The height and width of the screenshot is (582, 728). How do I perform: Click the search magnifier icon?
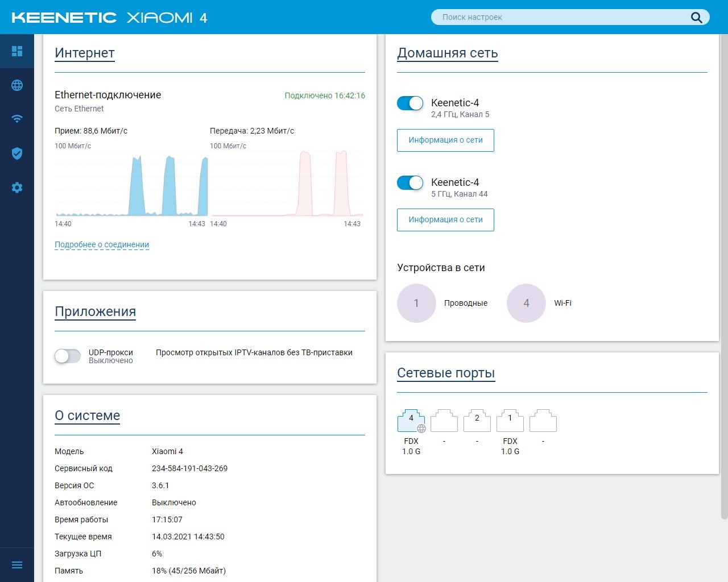[697, 17]
